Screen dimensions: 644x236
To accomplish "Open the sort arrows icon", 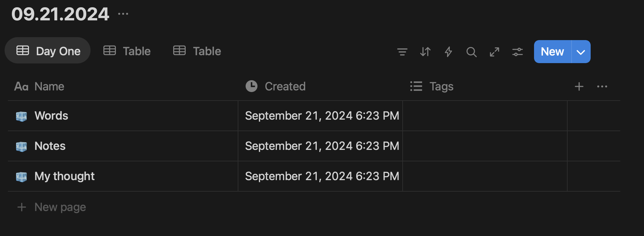I will coord(425,52).
